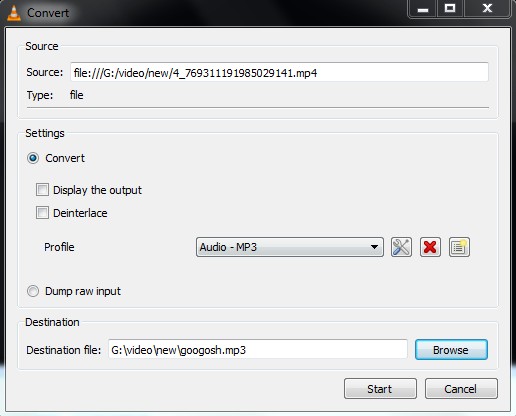This screenshot has height=416, width=516.
Task: Delete selected profile with red X icon
Action: point(430,247)
